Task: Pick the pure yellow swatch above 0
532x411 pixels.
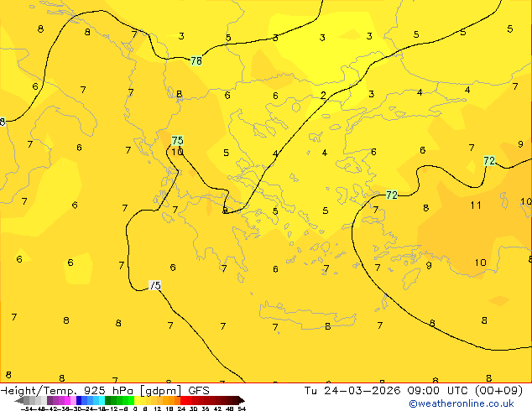Action: (137, 400)
